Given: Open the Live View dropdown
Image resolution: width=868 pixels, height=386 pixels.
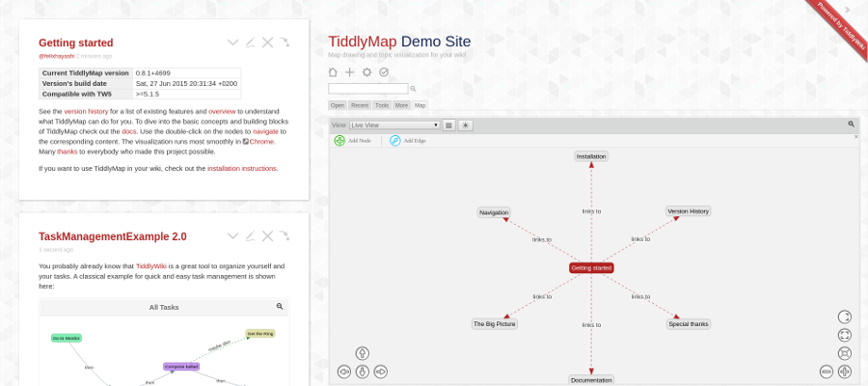Looking at the screenshot, I should 394,125.
